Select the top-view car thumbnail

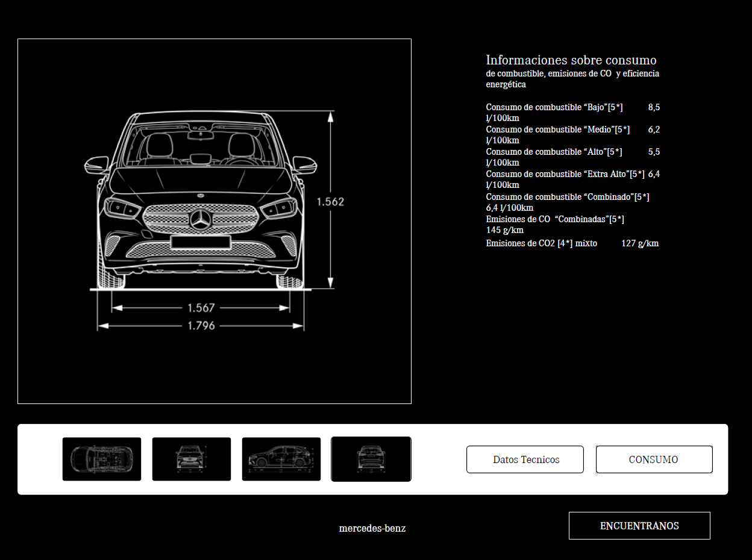pyautogui.click(x=102, y=459)
